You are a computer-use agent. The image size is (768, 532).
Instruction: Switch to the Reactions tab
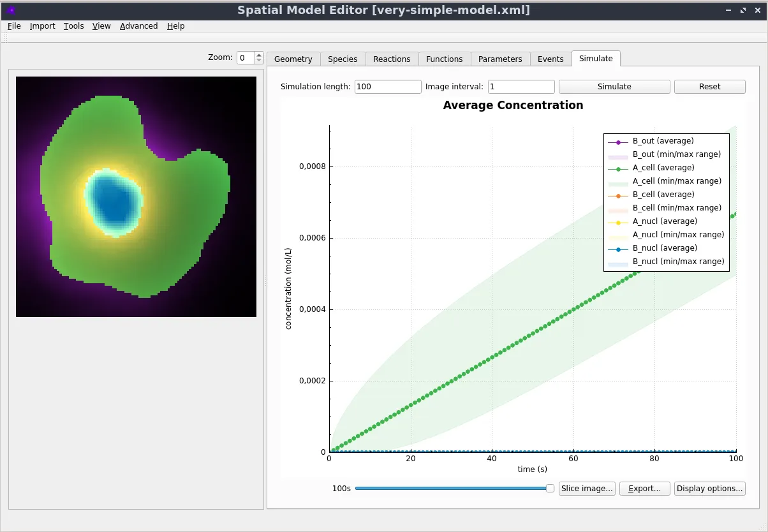[392, 59]
